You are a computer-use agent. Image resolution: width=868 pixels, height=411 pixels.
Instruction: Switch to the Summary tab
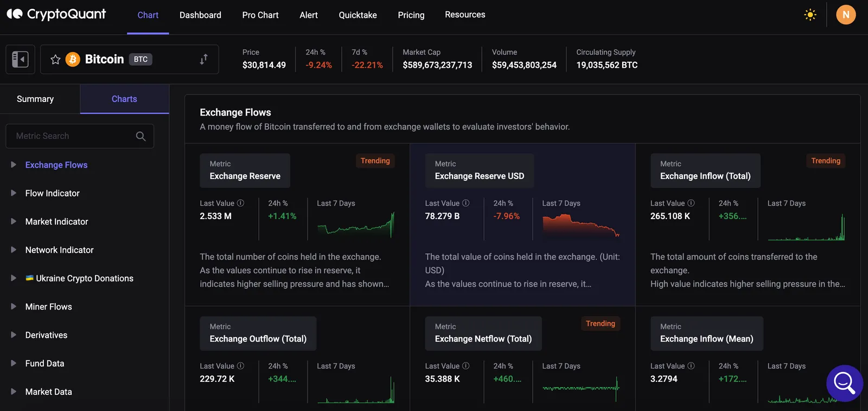[x=35, y=99]
